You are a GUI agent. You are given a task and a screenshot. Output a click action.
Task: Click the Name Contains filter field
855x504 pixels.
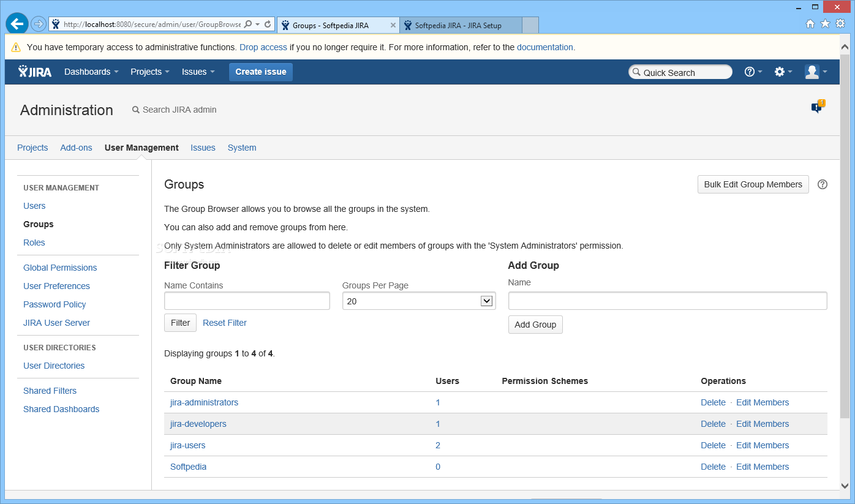[x=247, y=301]
